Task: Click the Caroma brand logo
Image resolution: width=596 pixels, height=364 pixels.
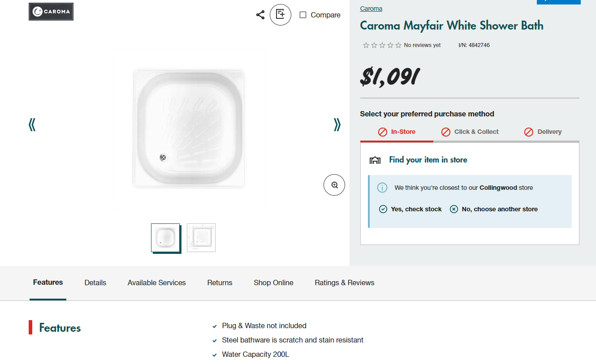Action: tap(51, 11)
